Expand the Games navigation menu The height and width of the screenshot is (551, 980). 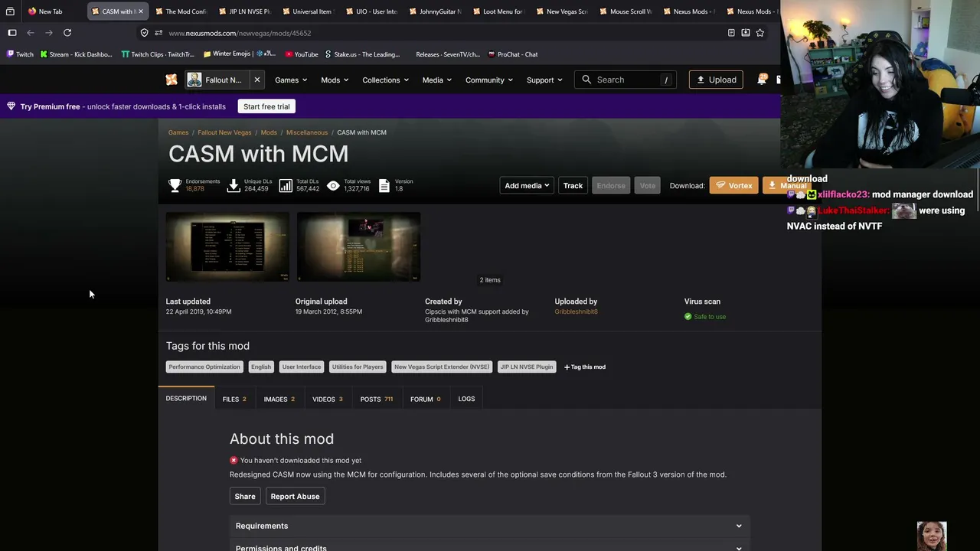coord(291,80)
